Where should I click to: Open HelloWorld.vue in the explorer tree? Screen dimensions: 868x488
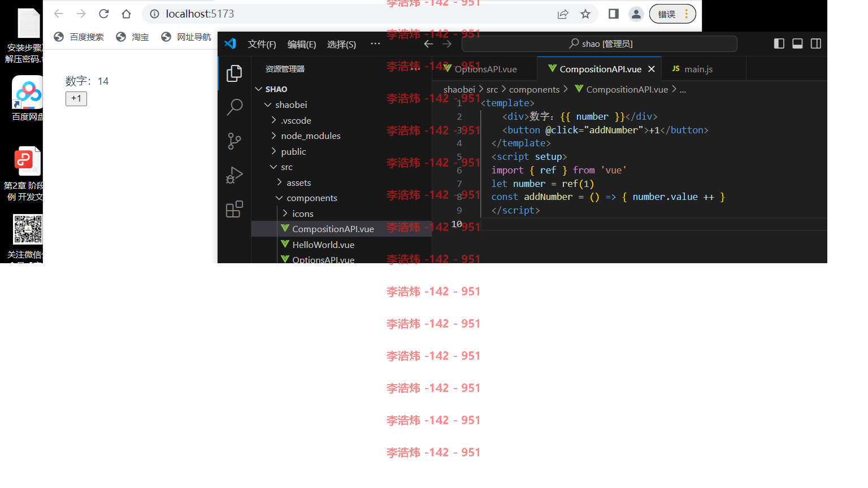coord(341,245)
